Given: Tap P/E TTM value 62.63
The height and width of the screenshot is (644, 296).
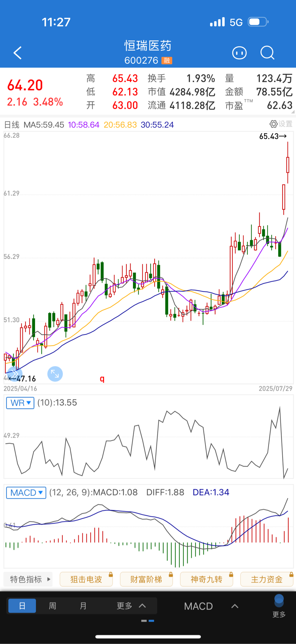Looking at the screenshot, I should pos(280,105).
